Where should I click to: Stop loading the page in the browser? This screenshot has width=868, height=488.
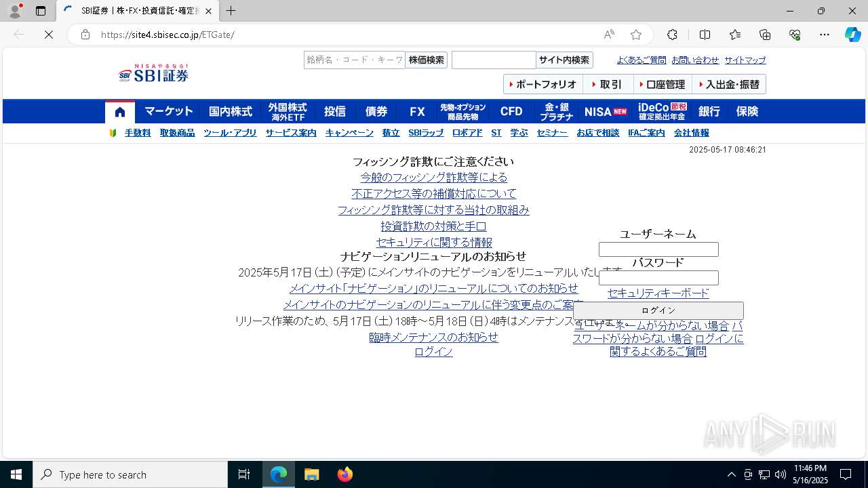(x=48, y=35)
